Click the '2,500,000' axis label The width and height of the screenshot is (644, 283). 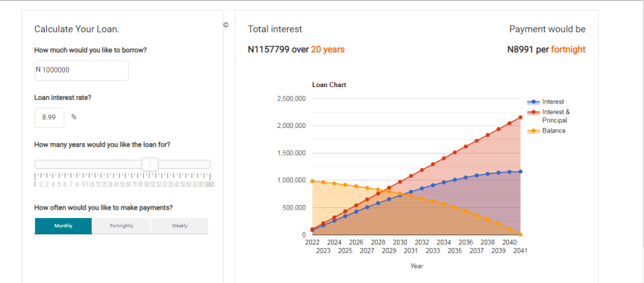click(x=292, y=99)
